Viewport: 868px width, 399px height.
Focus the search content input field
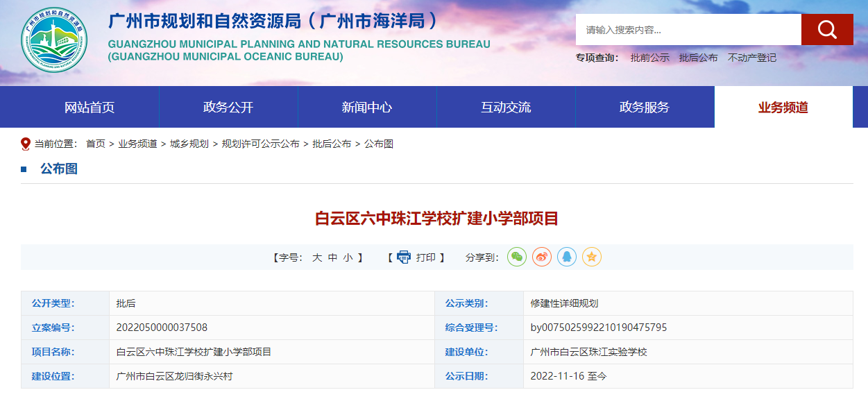(688, 30)
